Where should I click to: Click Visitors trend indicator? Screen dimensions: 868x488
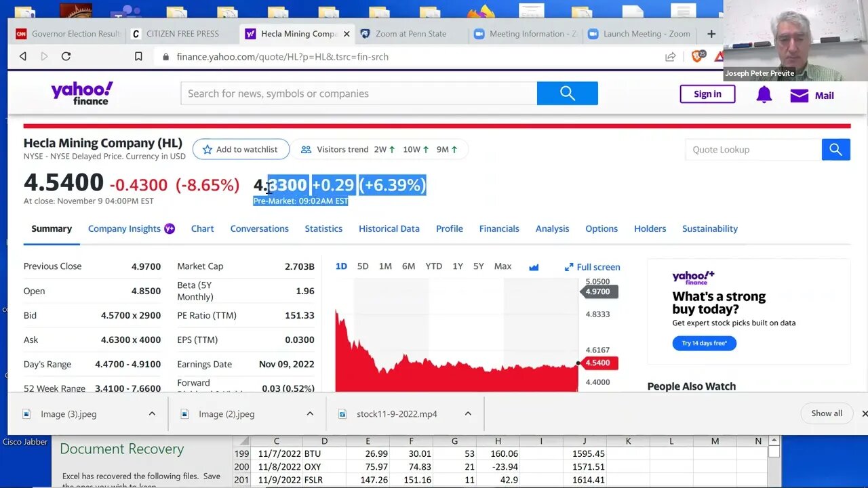point(379,149)
